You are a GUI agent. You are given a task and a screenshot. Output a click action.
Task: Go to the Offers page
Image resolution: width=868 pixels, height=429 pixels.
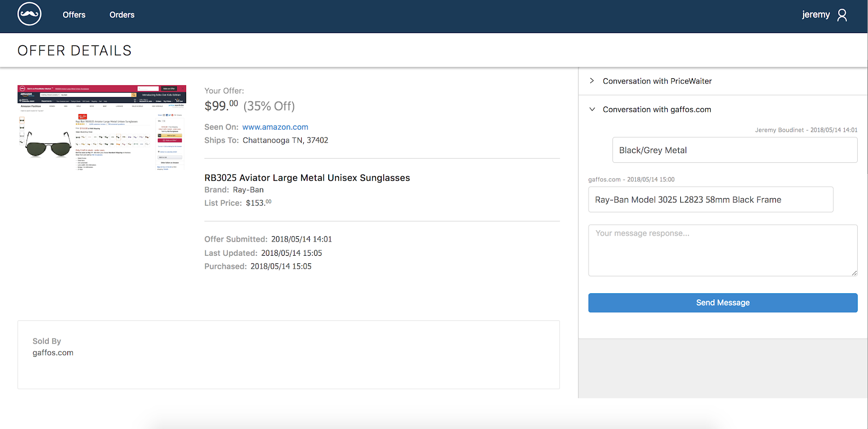[x=74, y=15]
